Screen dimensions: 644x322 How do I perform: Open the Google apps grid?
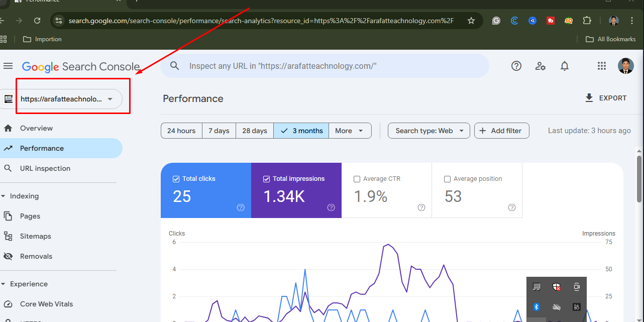602,66
